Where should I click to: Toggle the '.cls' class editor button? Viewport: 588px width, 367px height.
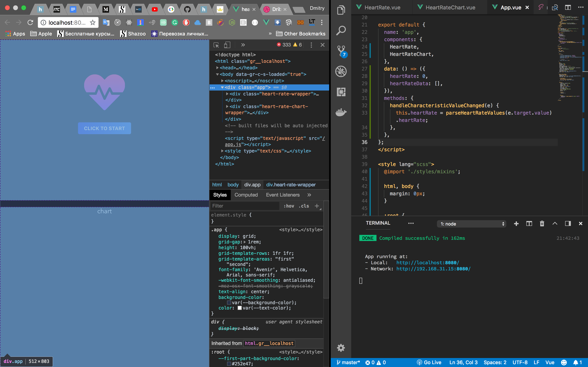(304, 206)
